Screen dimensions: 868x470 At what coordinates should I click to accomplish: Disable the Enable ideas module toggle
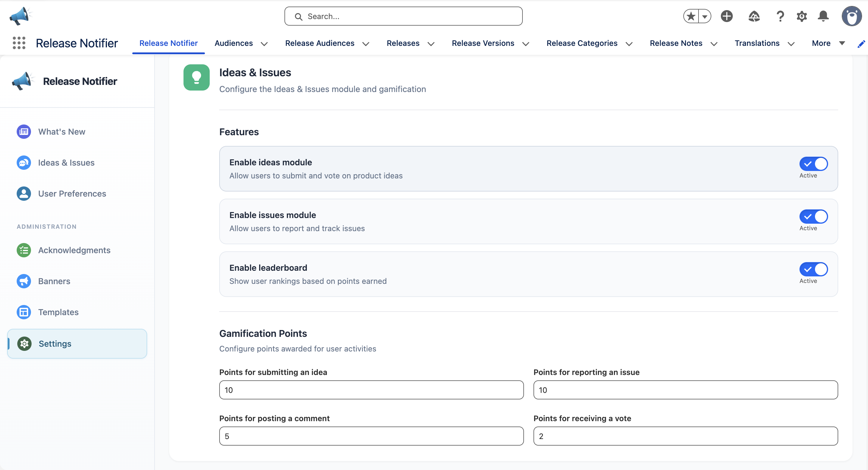pyautogui.click(x=813, y=164)
